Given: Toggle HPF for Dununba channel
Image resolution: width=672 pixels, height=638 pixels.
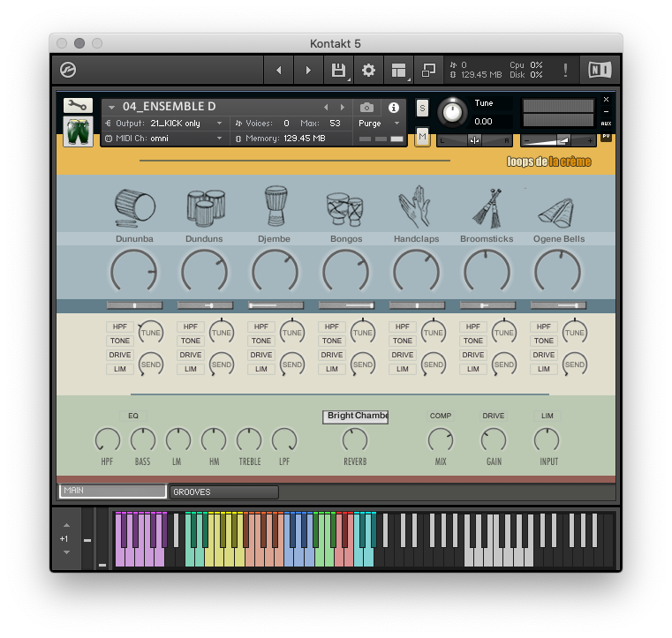Looking at the screenshot, I should tap(119, 327).
